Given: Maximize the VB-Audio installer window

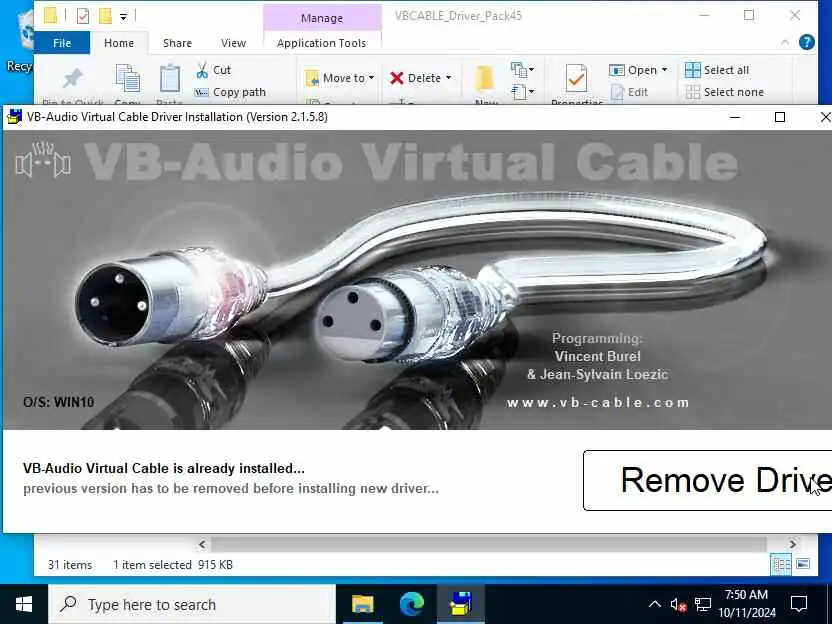Looking at the screenshot, I should point(779,117).
